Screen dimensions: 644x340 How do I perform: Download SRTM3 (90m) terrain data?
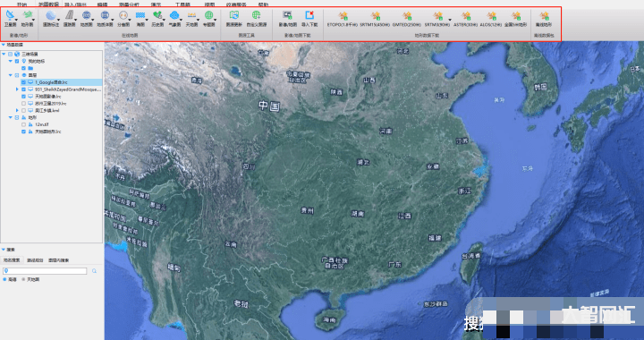[x=437, y=19]
